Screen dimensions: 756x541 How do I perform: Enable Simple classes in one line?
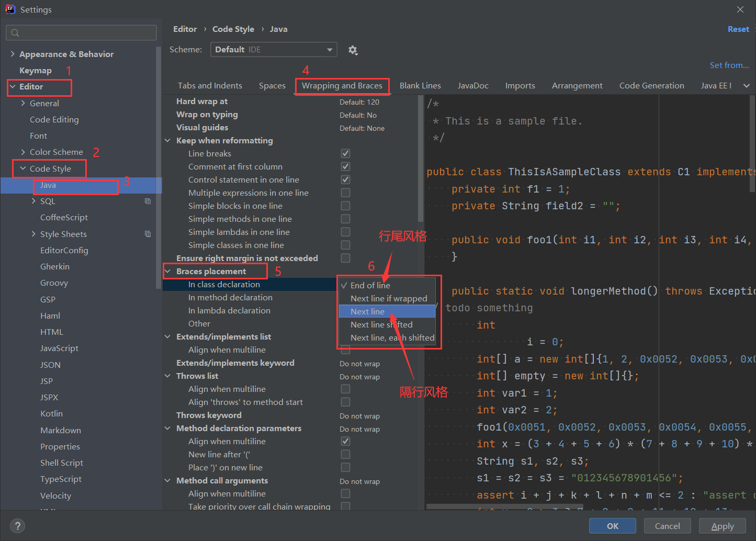345,245
